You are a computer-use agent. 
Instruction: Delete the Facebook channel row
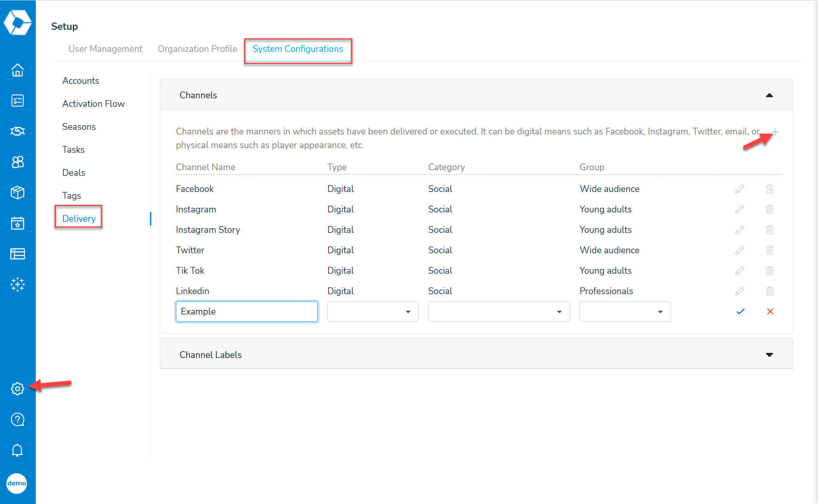(770, 189)
